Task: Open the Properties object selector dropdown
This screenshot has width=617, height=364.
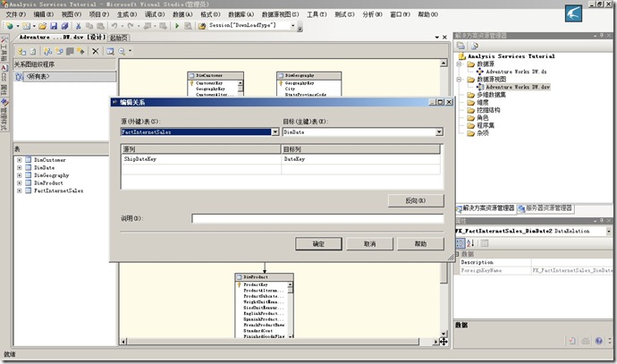Action: pos(609,232)
